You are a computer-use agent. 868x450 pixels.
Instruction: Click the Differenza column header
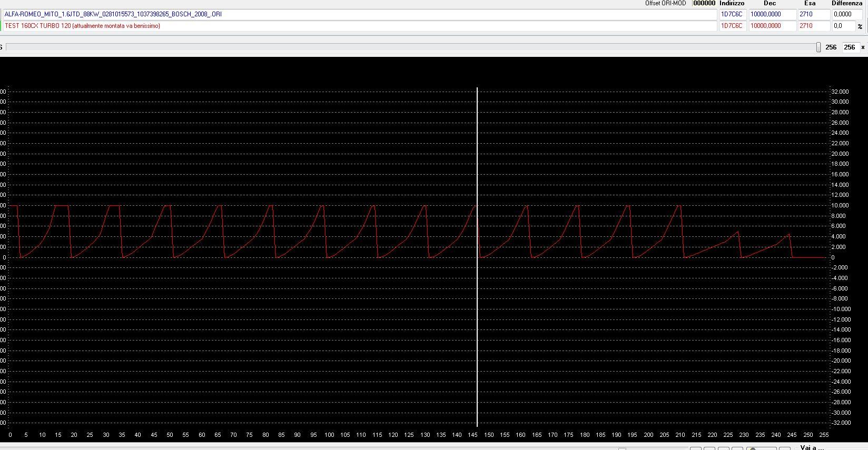click(847, 3)
